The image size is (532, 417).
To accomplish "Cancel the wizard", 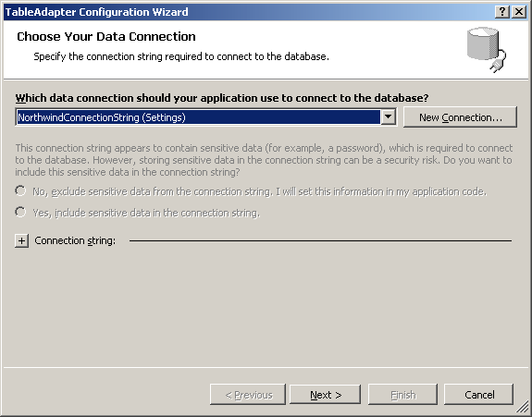I will click(x=478, y=395).
